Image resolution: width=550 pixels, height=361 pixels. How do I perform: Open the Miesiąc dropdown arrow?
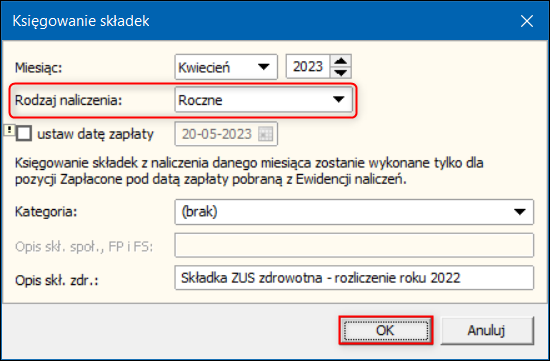(263, 67)
